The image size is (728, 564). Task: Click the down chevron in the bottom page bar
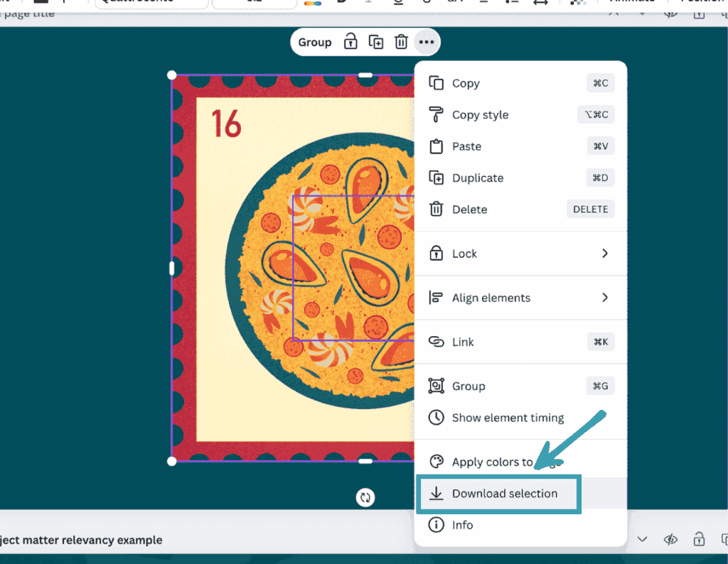coord(643,540)
